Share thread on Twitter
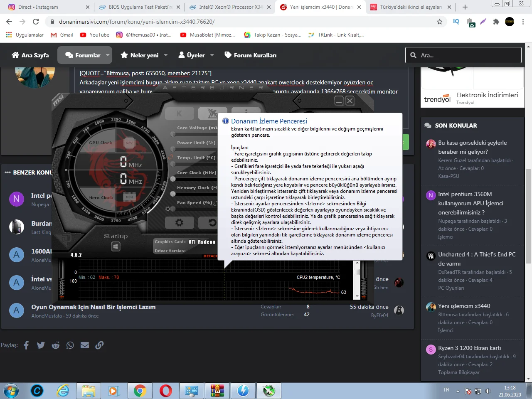The width and height of the screenshot is (532, 399). pos(41,345)
